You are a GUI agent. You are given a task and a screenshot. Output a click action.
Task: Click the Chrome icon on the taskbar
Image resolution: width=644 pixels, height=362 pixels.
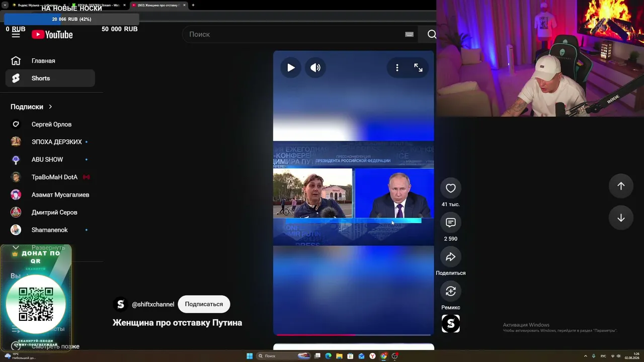pyautogui.click(x=384, y=356)
